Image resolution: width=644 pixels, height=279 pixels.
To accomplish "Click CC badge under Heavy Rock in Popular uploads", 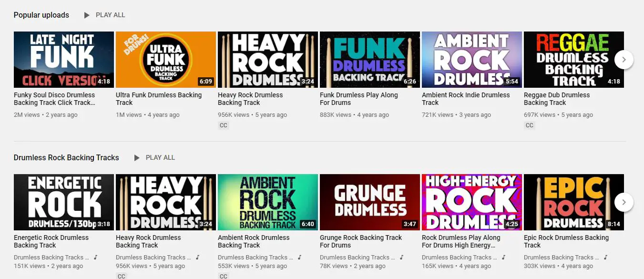I will (x=223, y=125).
